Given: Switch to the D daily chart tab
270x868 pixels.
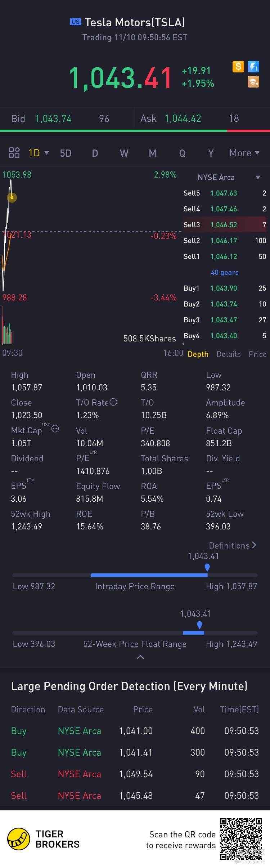Looking at the screenshot, I should (95, 153).
